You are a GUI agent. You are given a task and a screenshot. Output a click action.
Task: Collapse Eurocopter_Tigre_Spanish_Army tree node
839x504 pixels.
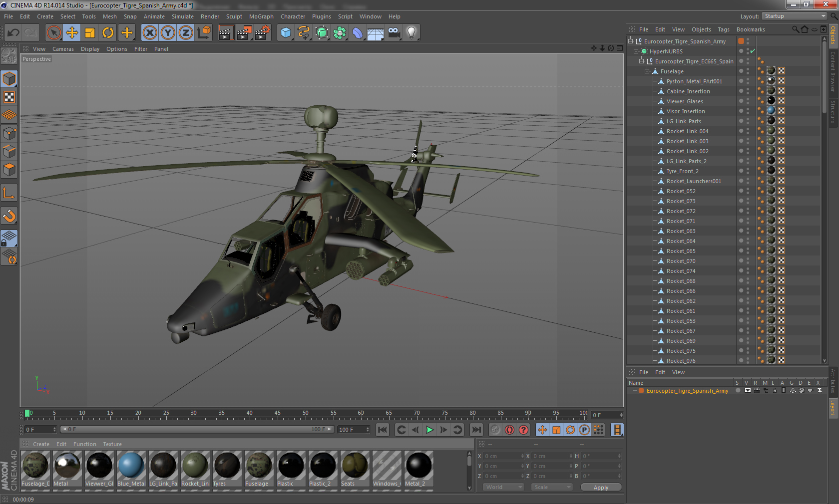631,41
